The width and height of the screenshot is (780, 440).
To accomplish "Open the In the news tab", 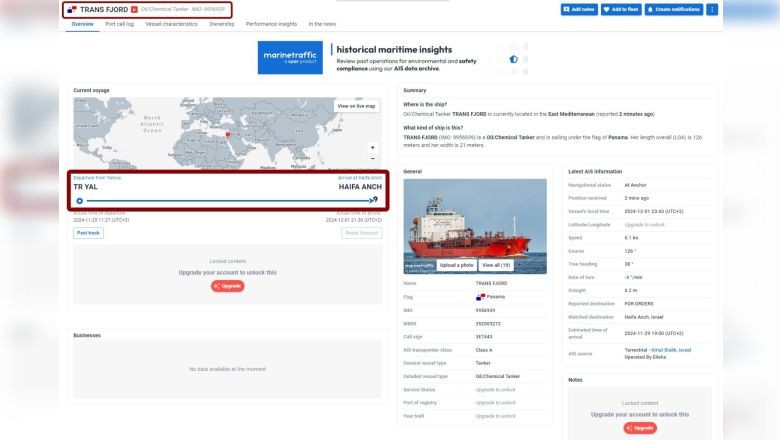I will pos(322,24).
